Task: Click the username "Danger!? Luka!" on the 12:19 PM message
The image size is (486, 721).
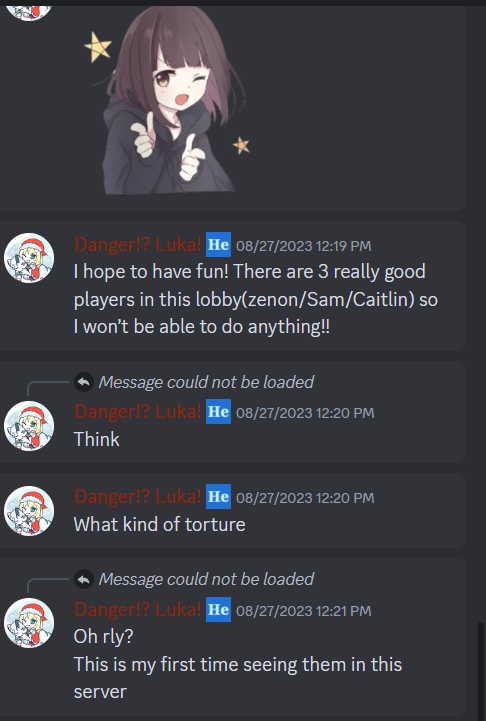Action: 137,245
